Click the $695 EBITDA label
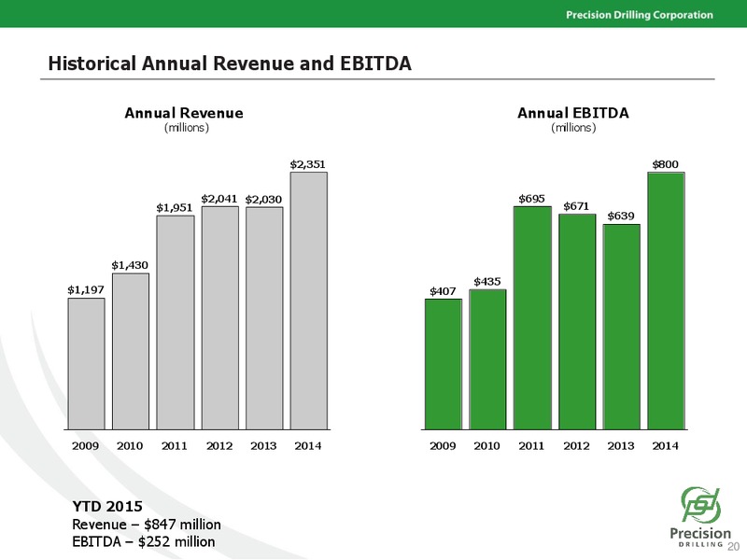747x560 pixels. (x=531, y=199)
